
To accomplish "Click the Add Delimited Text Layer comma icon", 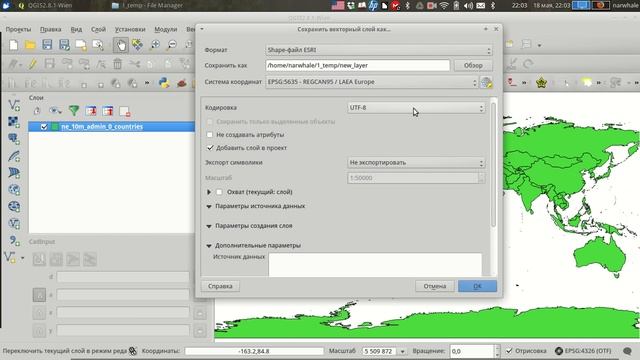I will (14, 240).
